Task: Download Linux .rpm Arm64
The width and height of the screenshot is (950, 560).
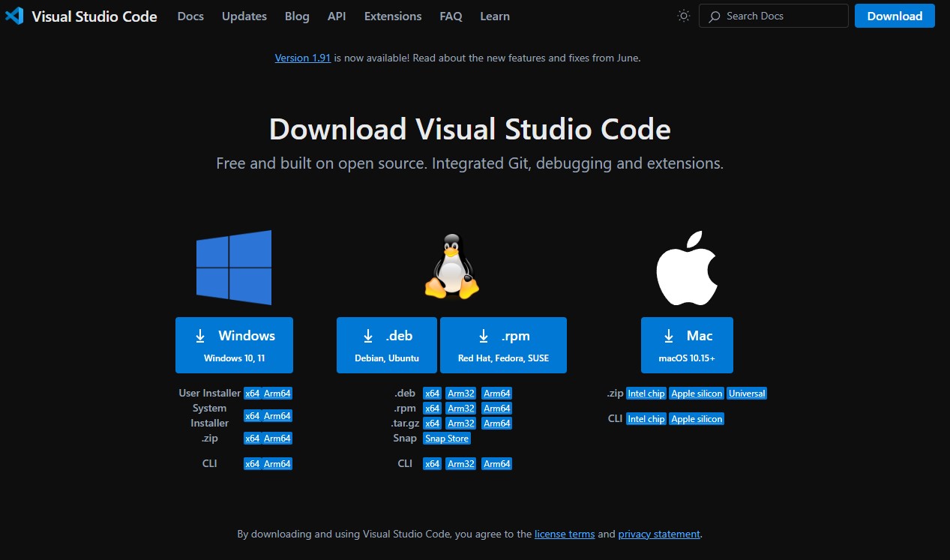Action: (x=496, y=409)
